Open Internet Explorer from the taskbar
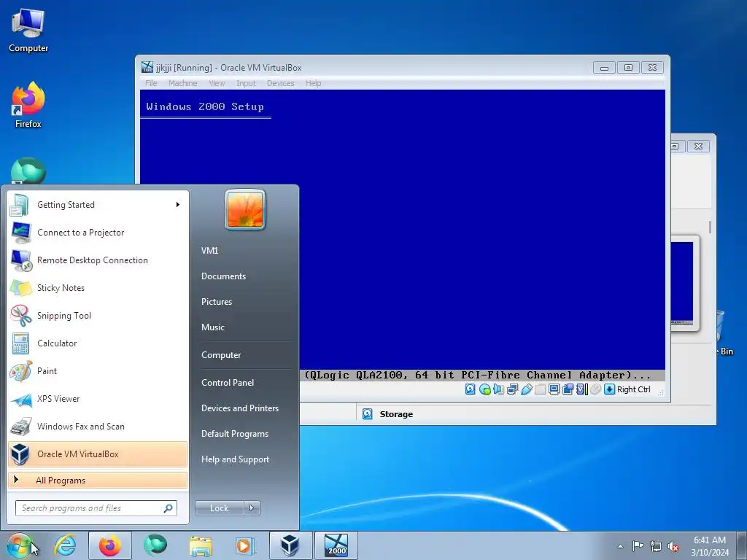Image resolution: width=747 pixels, height=560 pixels. (65, 545)
